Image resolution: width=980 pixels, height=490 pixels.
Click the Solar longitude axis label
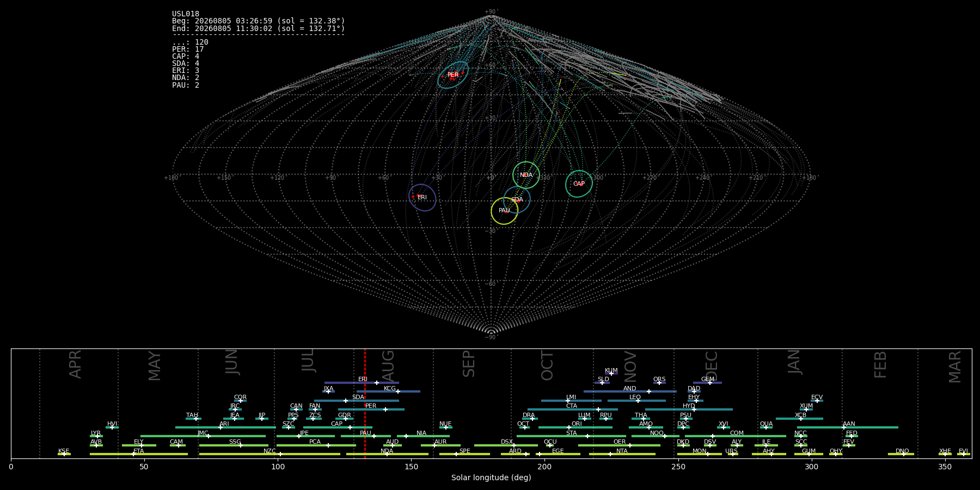pos(491,477)
